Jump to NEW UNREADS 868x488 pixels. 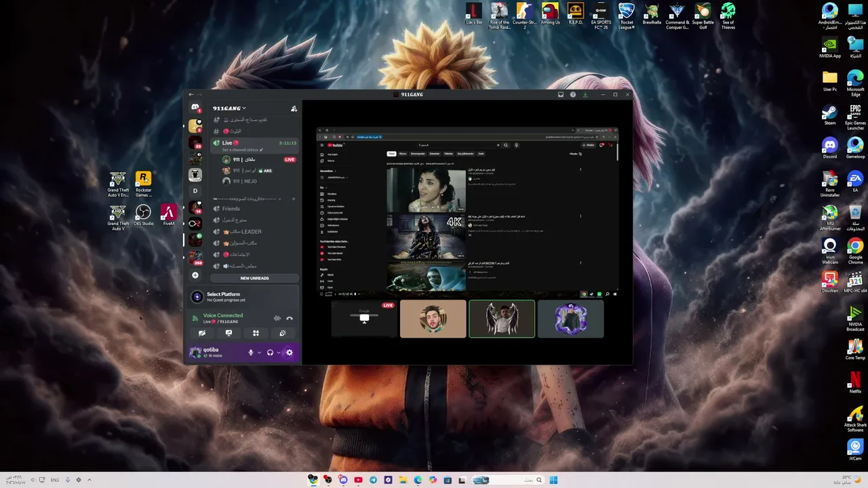(x=254, y=278)
